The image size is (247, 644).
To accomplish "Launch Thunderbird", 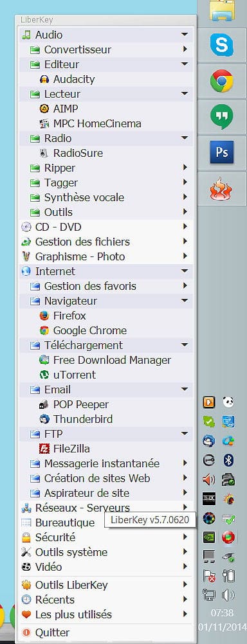I will pos(105,419).
